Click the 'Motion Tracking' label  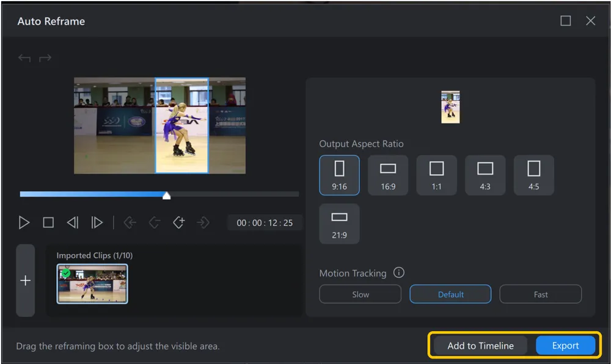(353, 273)
